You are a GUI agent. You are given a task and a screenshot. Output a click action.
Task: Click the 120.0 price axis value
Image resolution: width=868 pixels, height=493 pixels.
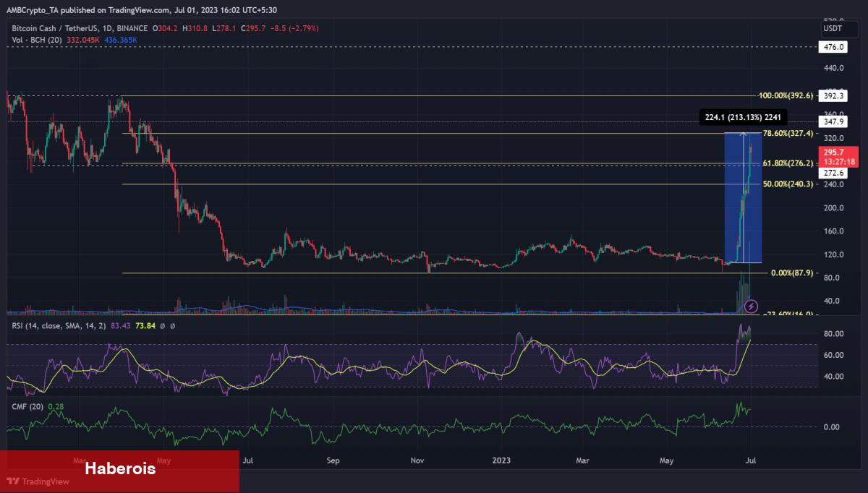pyautogui.click(x=834, y=254)
